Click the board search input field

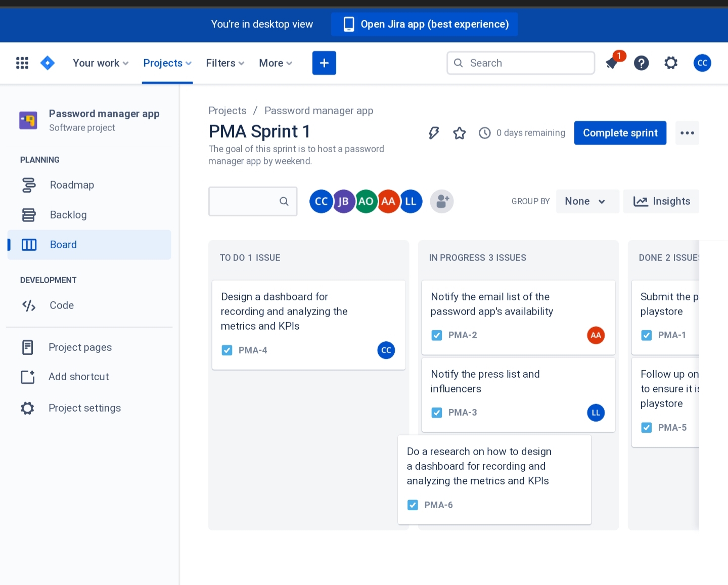tap(253, 201)
